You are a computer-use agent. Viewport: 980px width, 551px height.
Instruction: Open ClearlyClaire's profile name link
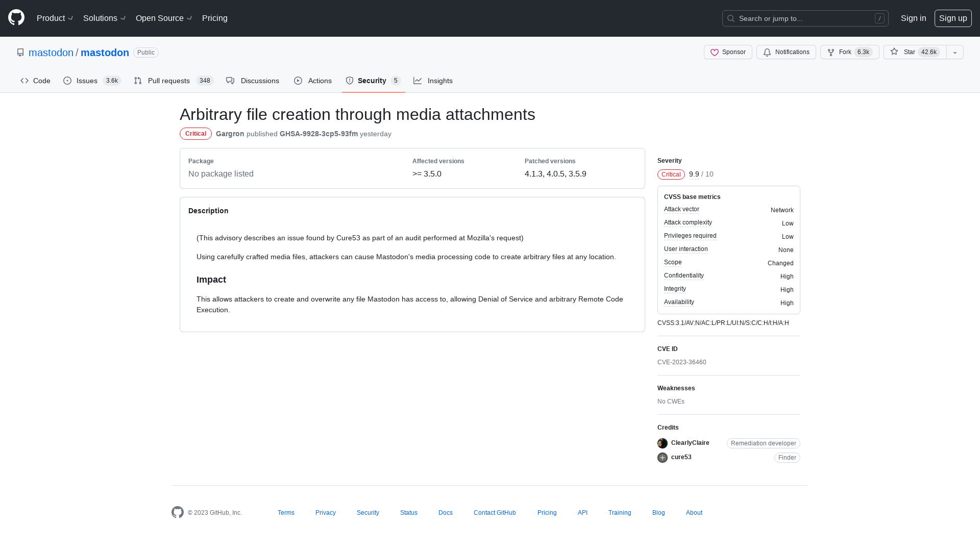690,443
